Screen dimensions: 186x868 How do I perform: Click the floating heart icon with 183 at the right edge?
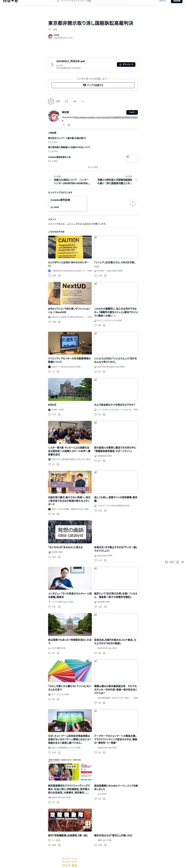coord(166,562)
